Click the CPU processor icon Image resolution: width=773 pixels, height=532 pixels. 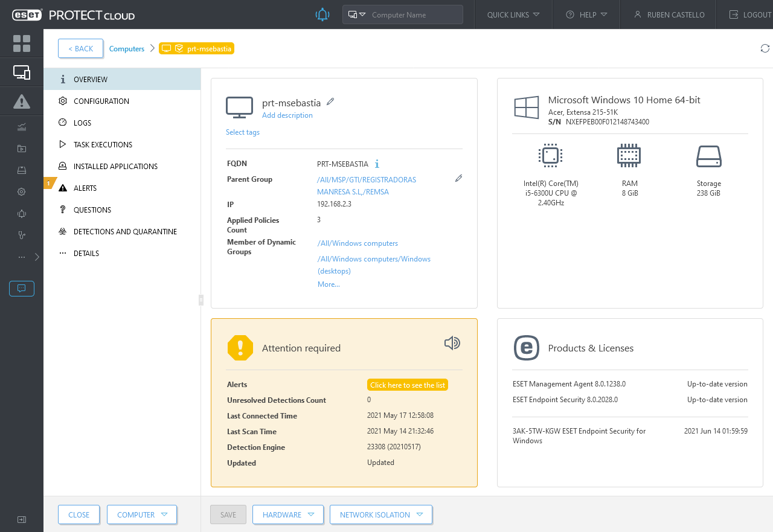(550, 156)
